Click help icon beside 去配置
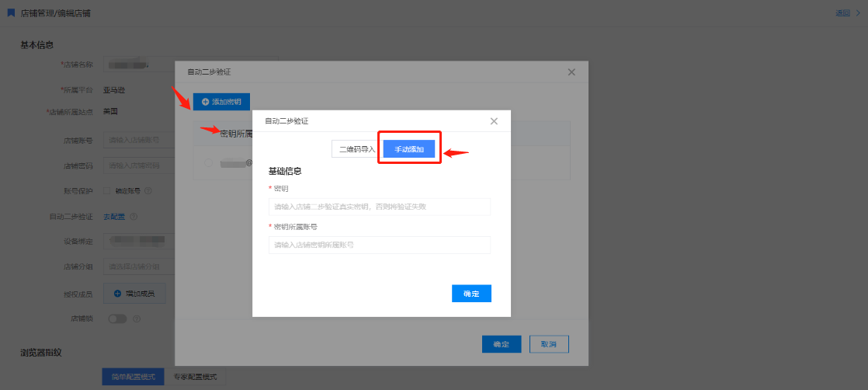The image size is (868, 390). [134, 217]
